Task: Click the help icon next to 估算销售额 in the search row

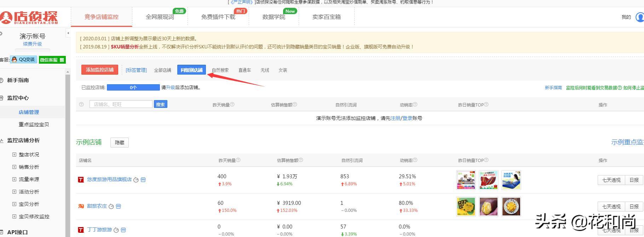Action: click(295, 104)
